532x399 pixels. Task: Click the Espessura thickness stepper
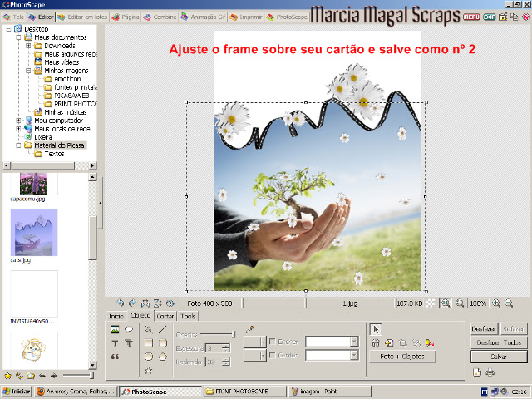225,348
